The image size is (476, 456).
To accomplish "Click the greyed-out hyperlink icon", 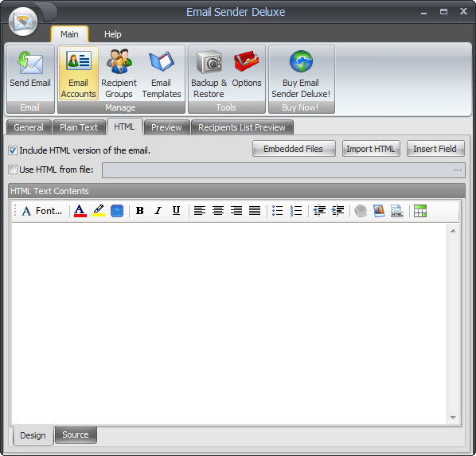I will [x=361, y=211].
